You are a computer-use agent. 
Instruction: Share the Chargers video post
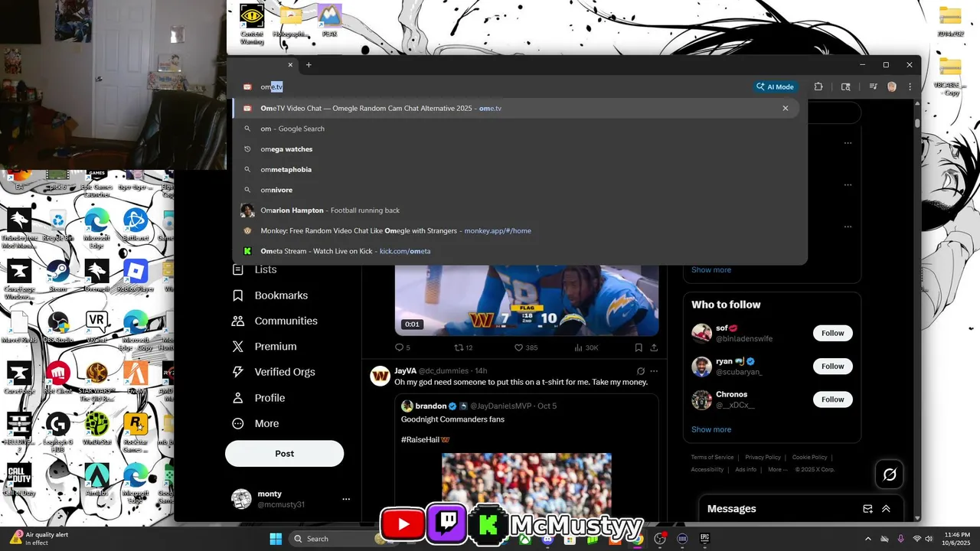click(x=654, y=347)
